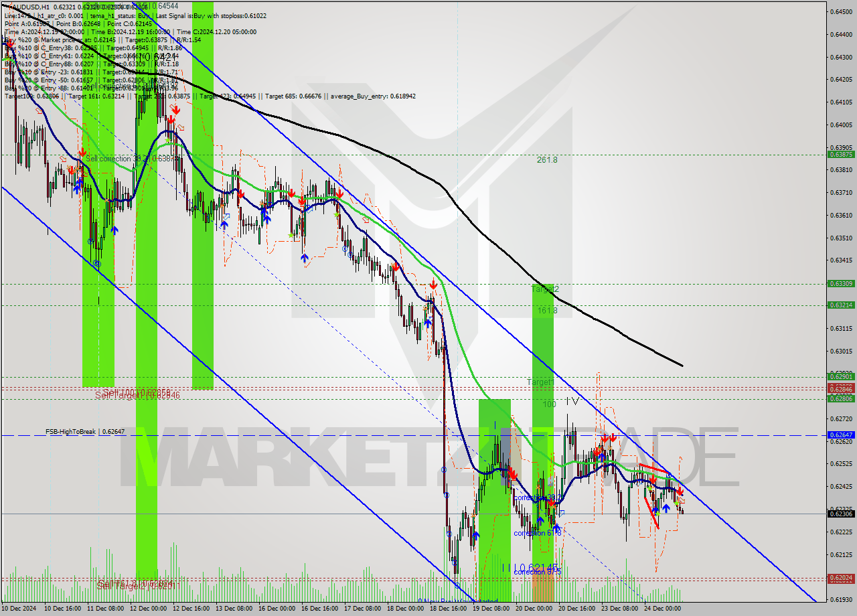Screen dimensions: 857x616
Task: Click the 0.63810 price axis label
Action: click(842, 169)
